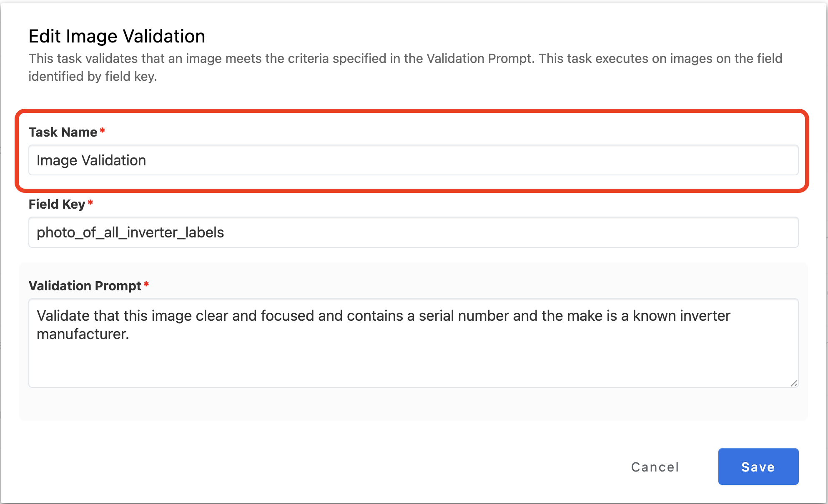Click the Field Key label
The height and width of the screenshot is (504, 828).
coord(57,204)
